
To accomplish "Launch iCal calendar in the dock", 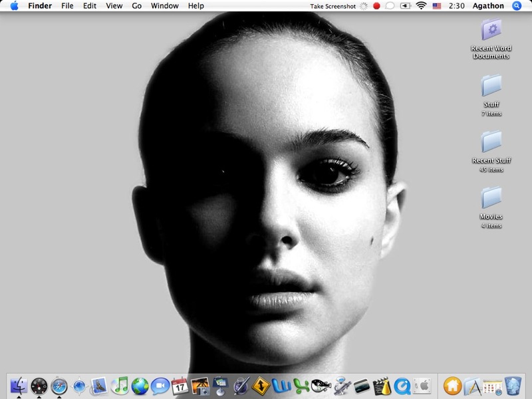I will coord(180,385).
